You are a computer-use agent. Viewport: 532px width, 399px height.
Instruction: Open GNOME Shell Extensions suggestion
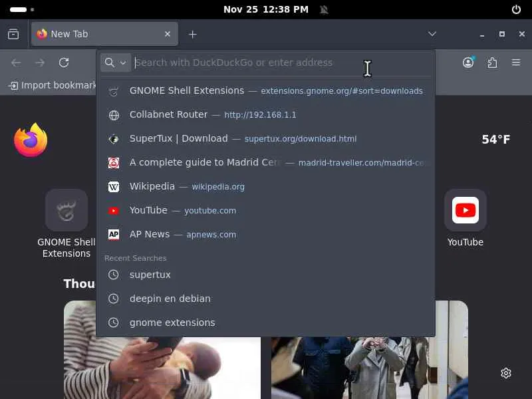(265, 91)
